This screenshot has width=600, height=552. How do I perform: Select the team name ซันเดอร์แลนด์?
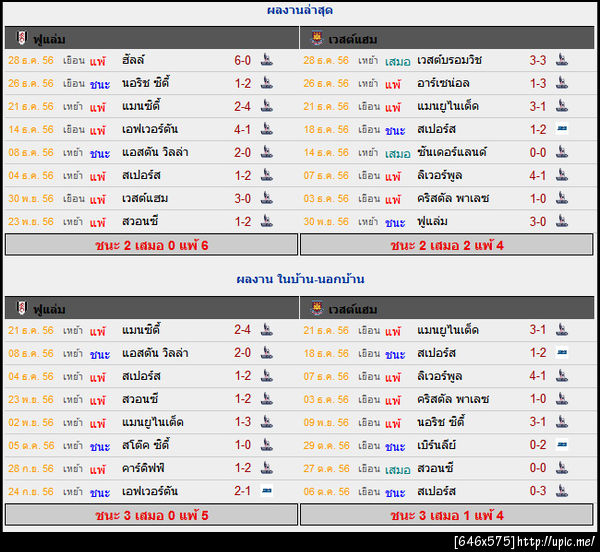(x=452, y=152)
